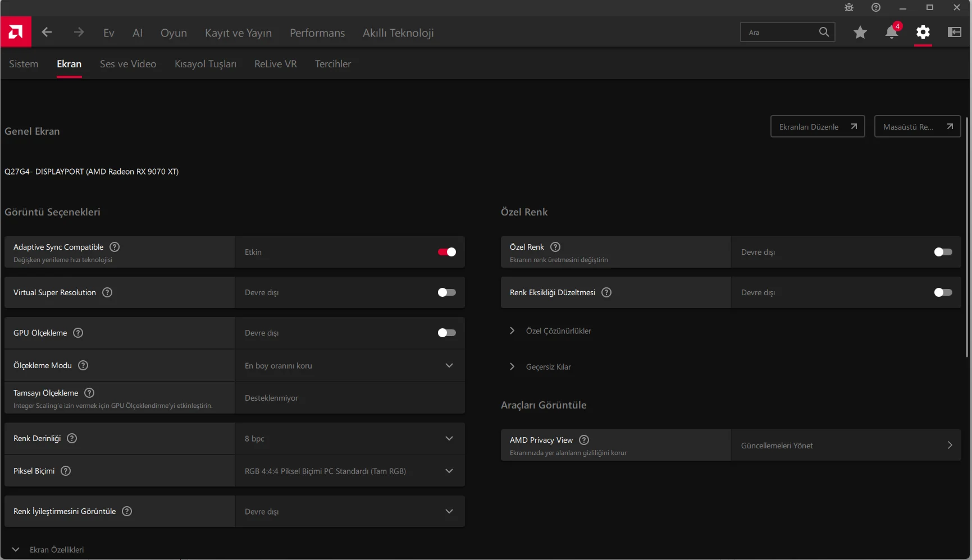This screenshot has height=560, width=972.
Task: Open the help question mark icon in title bar
Action: (x=876, y=7)
